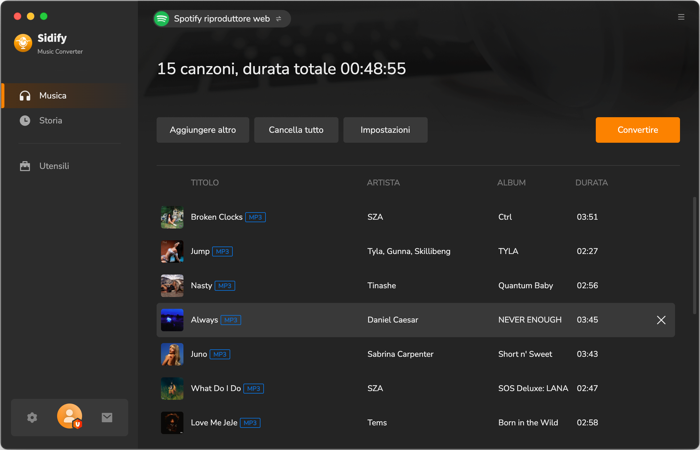Viewport: 700px width, 450px height.
Task: Start conversion with the Convertire button
Action: coord(638,130)
